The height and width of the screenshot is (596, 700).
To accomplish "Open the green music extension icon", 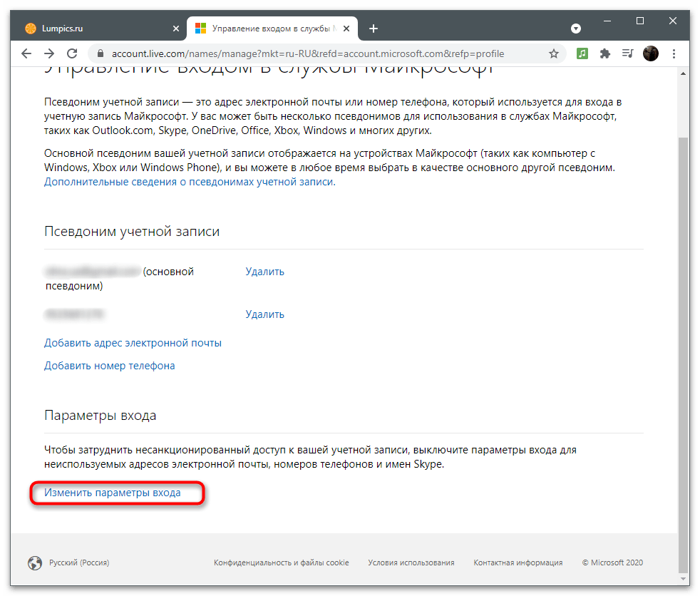I will (582, 53).
